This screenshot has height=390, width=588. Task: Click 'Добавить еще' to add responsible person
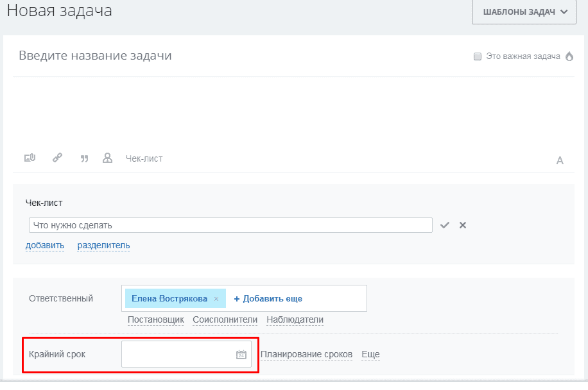point(268,298)
